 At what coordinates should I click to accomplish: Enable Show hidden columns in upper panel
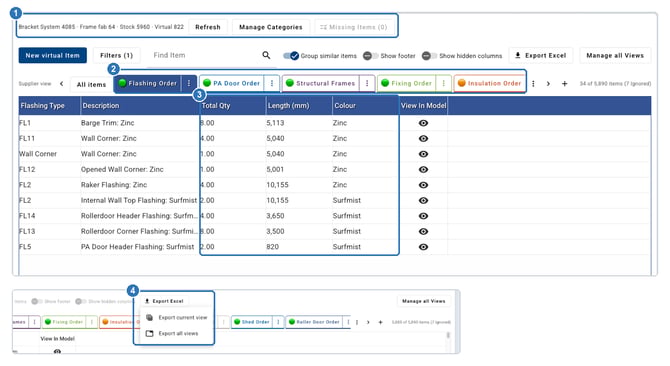point(429,56)
